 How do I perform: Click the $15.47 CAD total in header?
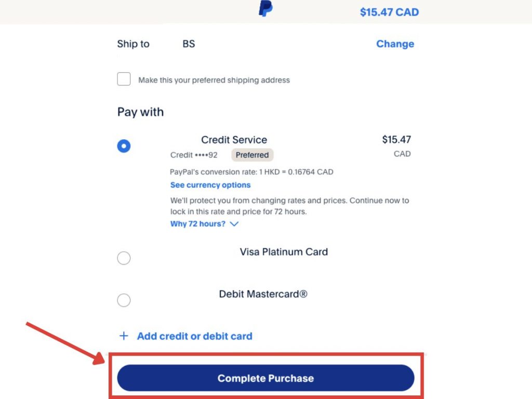click(x=389, y=12)
